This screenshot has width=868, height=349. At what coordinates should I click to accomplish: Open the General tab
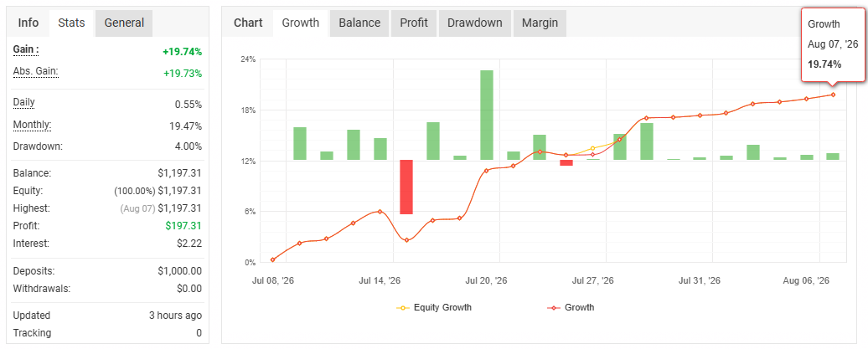124,23
